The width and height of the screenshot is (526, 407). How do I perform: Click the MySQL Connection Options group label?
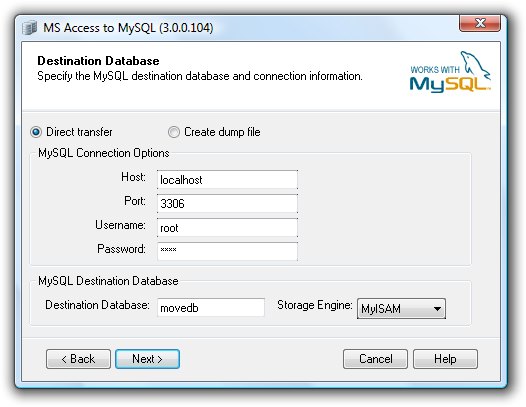pos(104,153)
